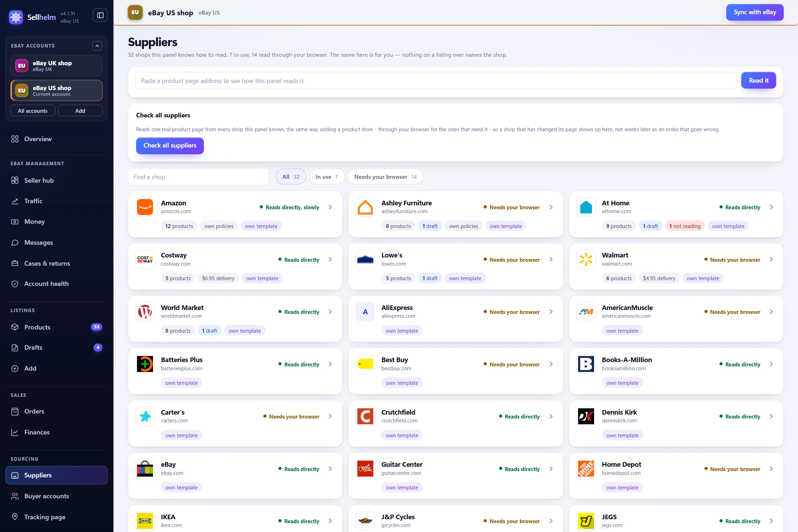Click the Tracking page pin icon

tap(15, 517)
